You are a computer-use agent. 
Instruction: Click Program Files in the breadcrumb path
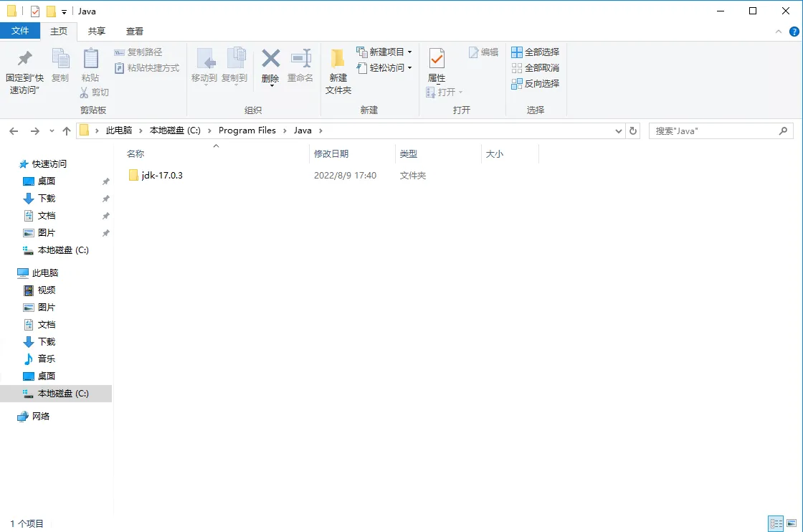click(247, 130)
